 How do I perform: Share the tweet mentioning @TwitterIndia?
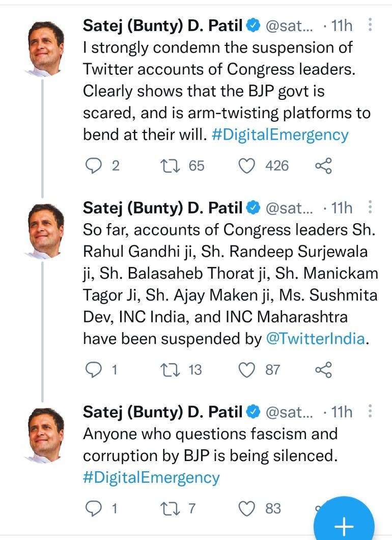pos(324,369)
